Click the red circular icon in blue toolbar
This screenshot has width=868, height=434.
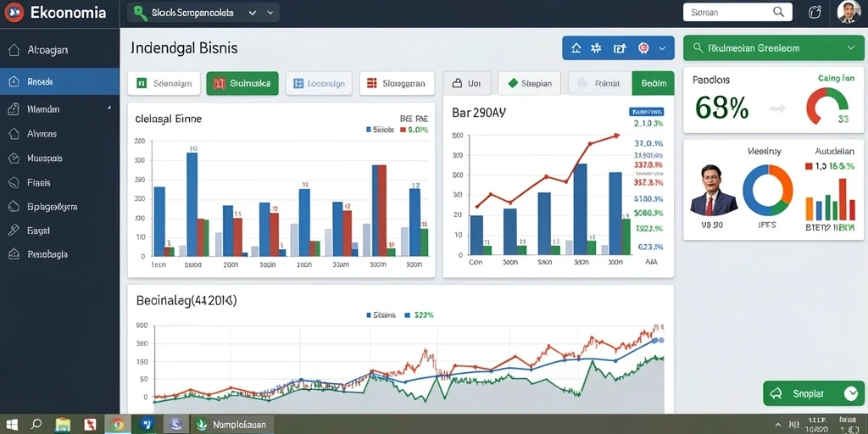(x=643, y=48)
